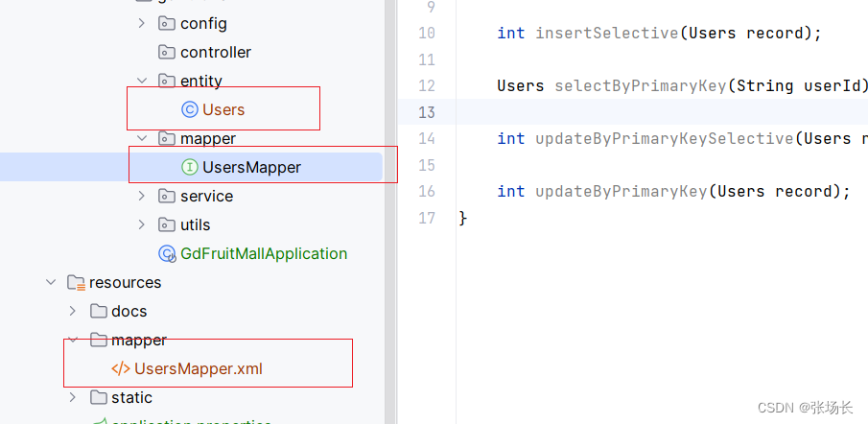Select the service package in tree

(207, 196)
